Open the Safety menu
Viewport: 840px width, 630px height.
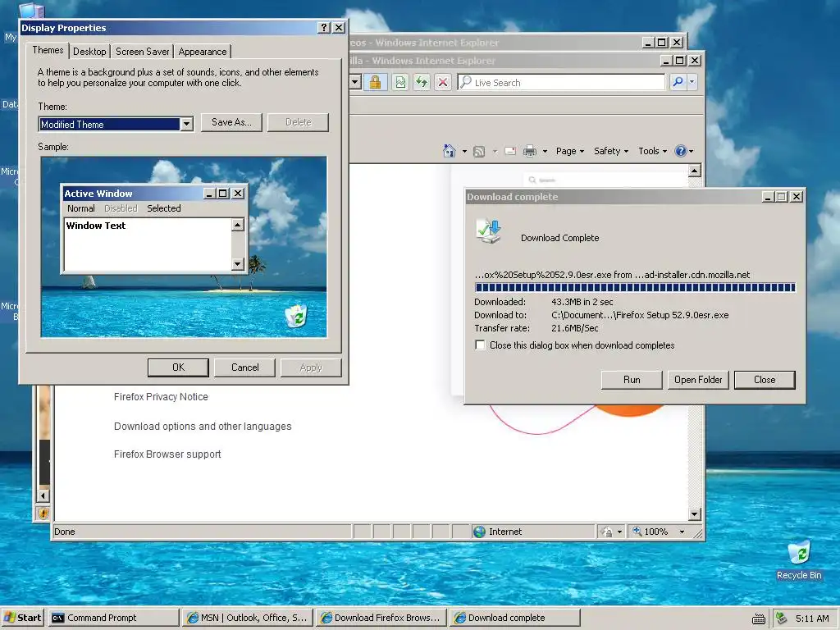pos(610,151)
